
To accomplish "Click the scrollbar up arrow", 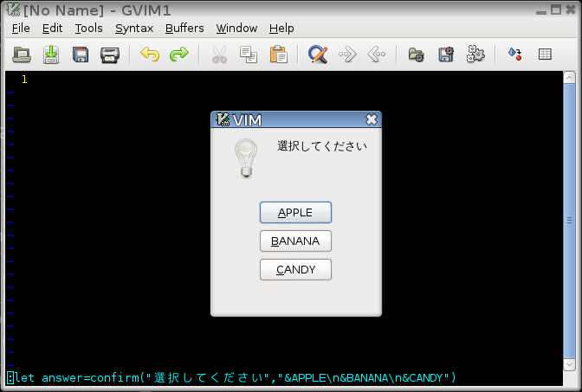I will coord(569,78).
